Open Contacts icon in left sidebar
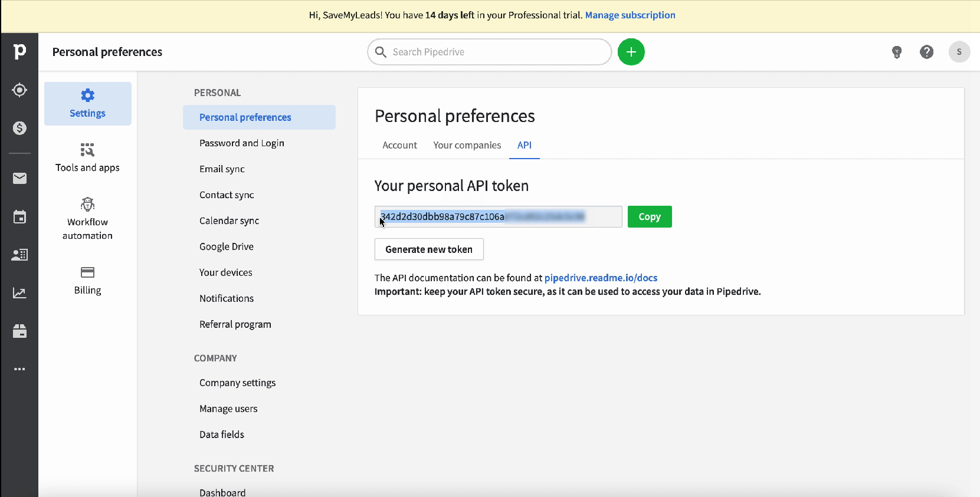The image size is (980, 497). click(x=19, y=255)
